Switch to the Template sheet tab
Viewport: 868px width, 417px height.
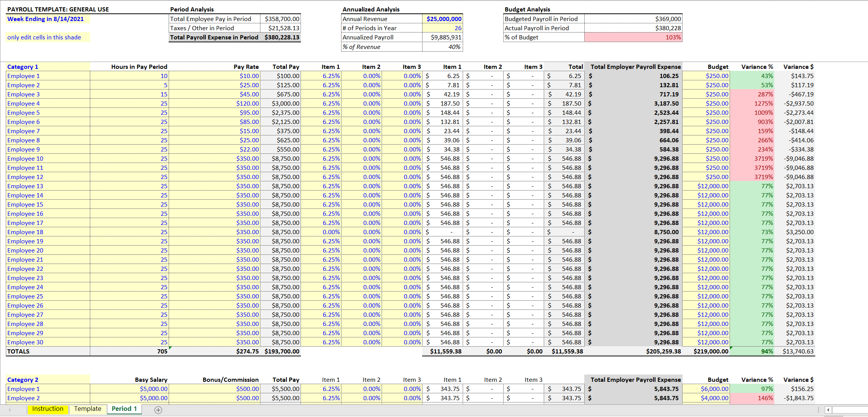(x=88, y=409)
